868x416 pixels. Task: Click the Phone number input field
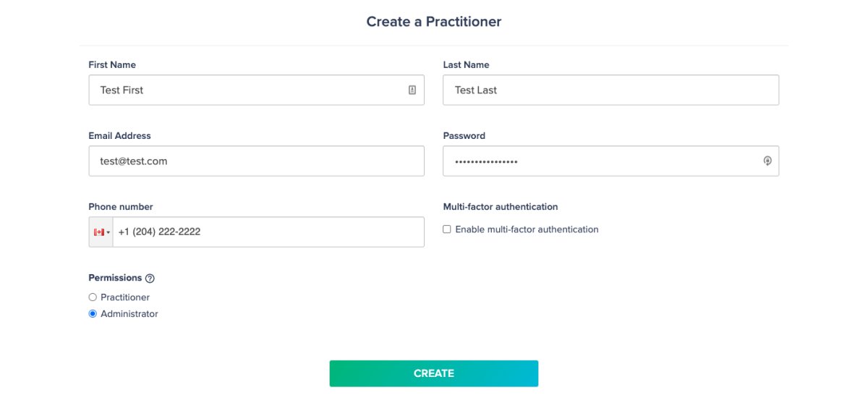point(268,232)
